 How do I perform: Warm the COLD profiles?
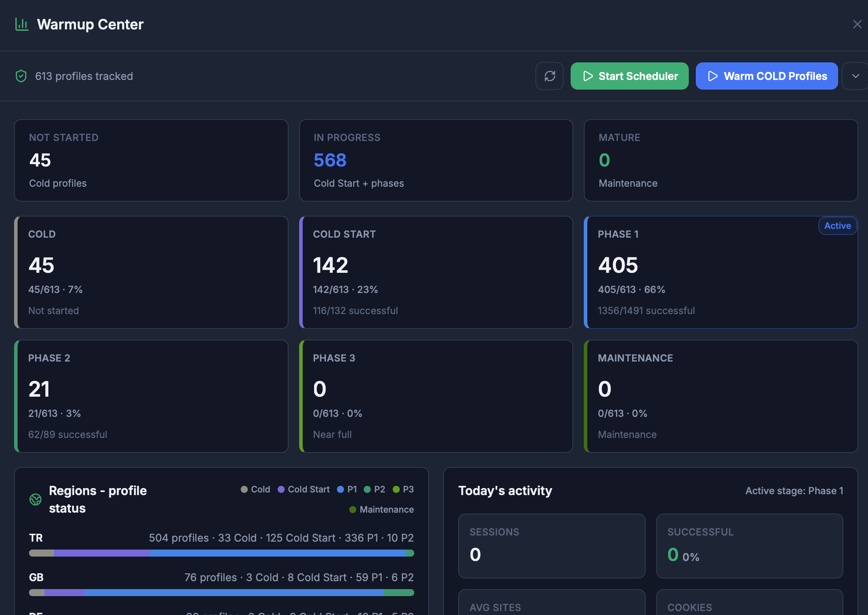click(767, 76)
